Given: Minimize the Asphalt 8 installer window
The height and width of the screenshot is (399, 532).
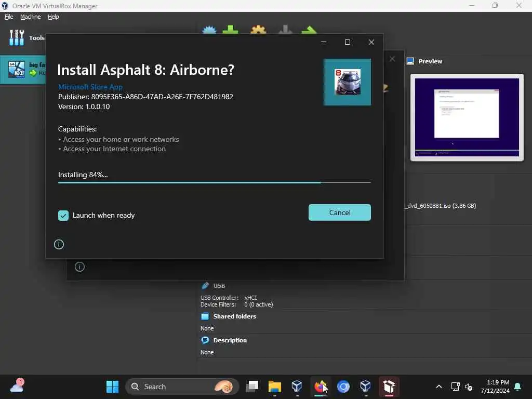Looking at the screenshot, I should point(324,42).
